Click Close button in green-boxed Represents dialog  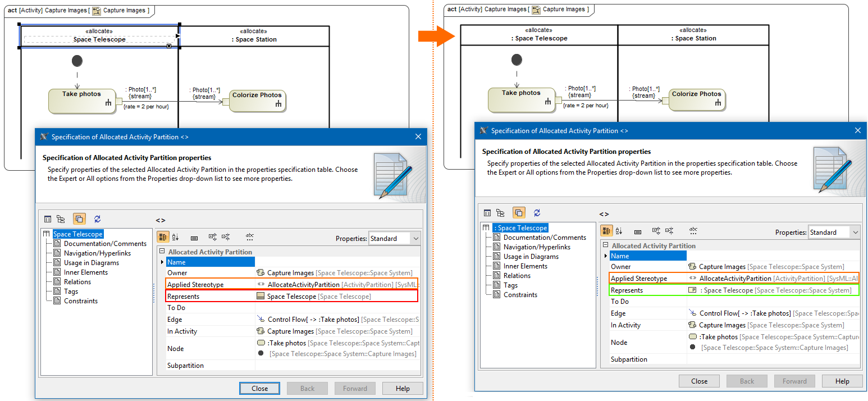[700, 381]
